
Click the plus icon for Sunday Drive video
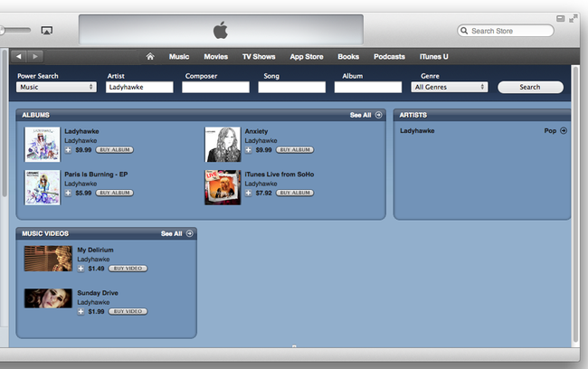coord(81,312)
